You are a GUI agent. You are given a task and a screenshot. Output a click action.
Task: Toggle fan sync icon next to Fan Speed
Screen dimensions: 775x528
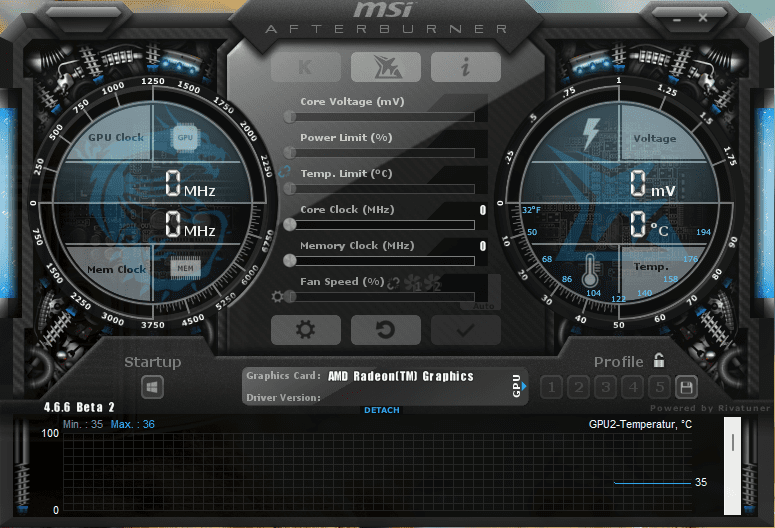[x=393, y=283]
